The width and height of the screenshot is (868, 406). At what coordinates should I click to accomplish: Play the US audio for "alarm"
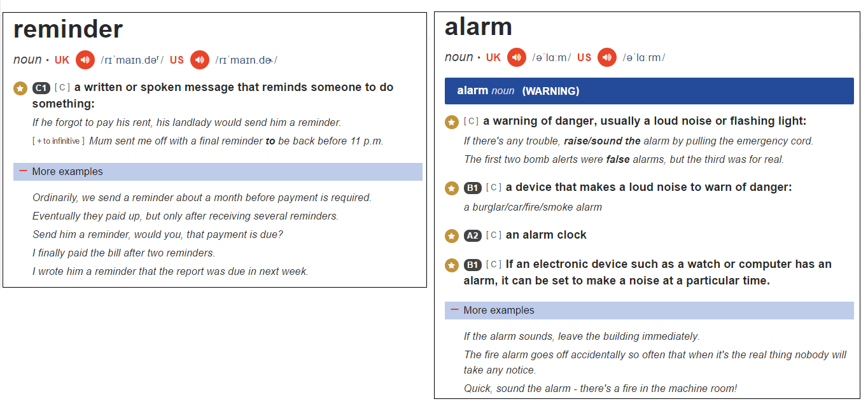coord(606,57)
